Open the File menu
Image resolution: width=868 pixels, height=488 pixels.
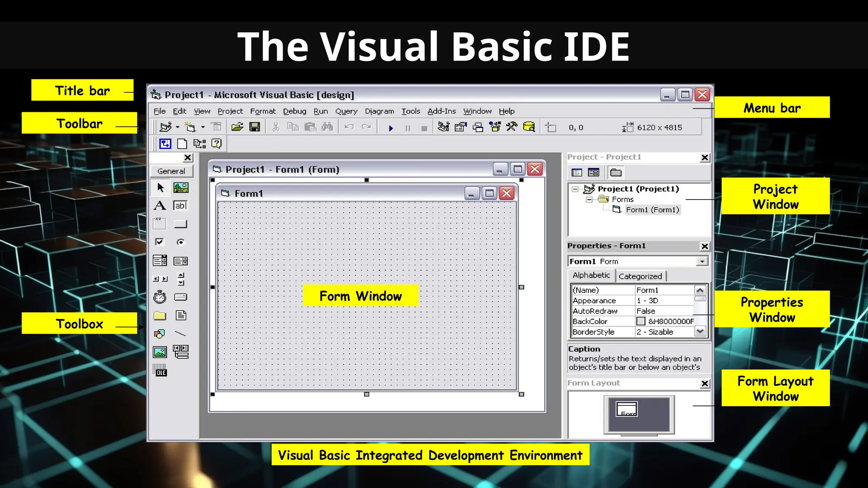[x=159, y=111]
